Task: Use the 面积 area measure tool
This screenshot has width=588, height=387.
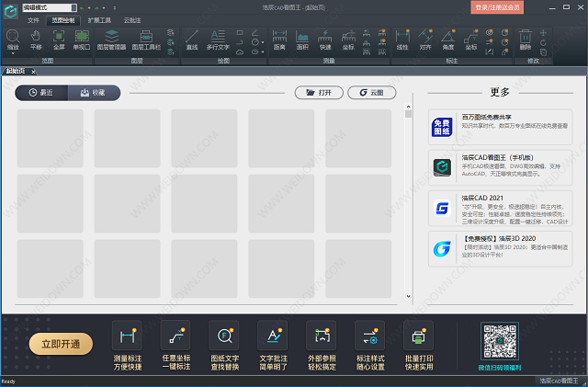Action: pos(302,40)
